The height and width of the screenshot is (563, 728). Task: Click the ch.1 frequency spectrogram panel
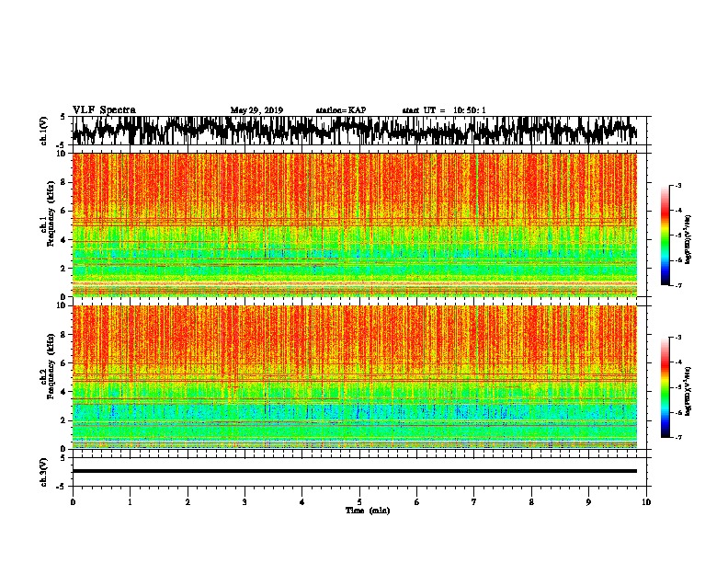click(x=355, y=224)
